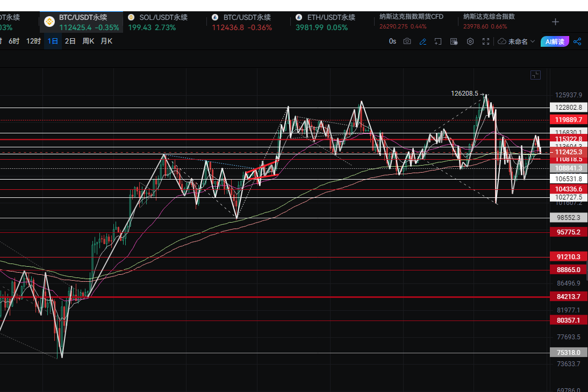Select the red 119889.7 price level label
Viewport: 588px width, 392px height.
coord(569,119)
